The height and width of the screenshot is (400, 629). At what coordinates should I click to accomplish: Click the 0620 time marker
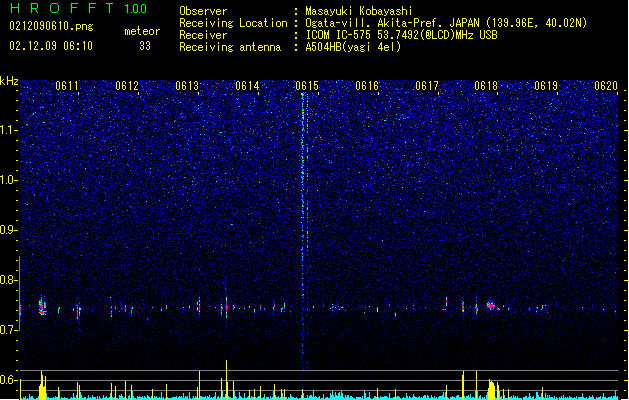[x=606, y=85]
